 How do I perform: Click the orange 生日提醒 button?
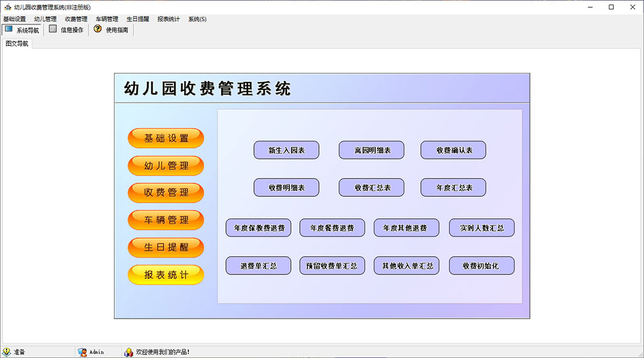click(x=166, y=247)
